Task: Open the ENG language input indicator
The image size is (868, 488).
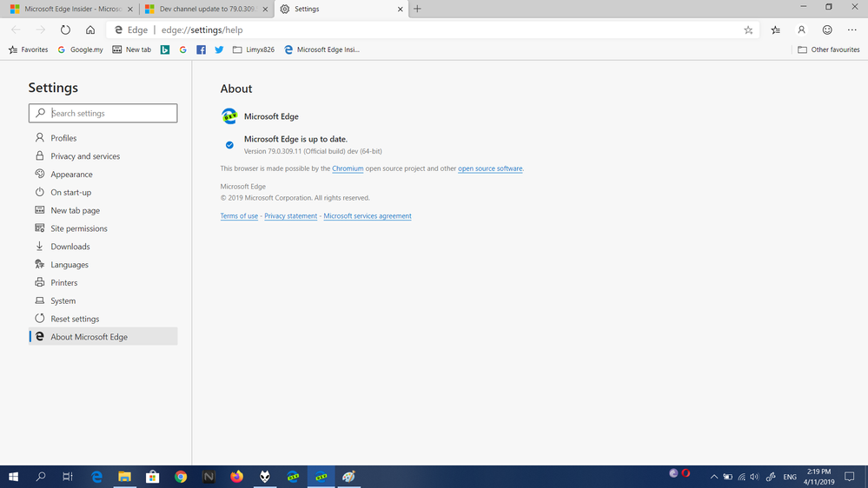Action: 790,477
